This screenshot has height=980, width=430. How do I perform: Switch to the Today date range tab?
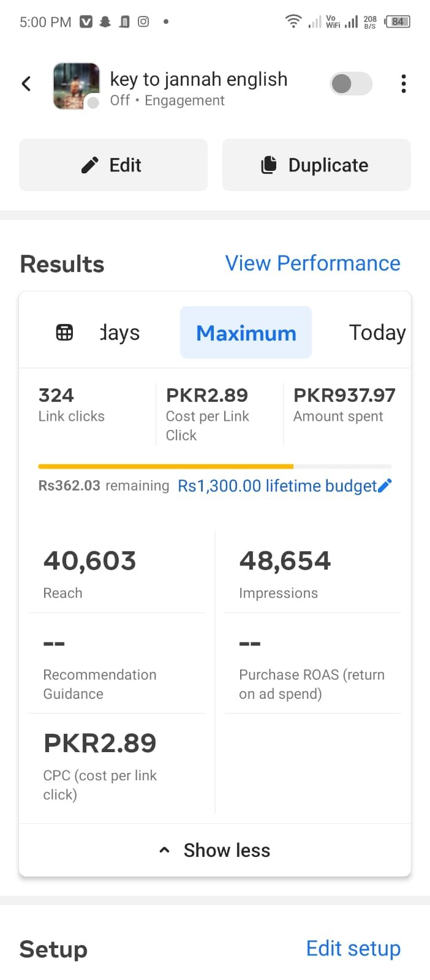coord(377,333)
